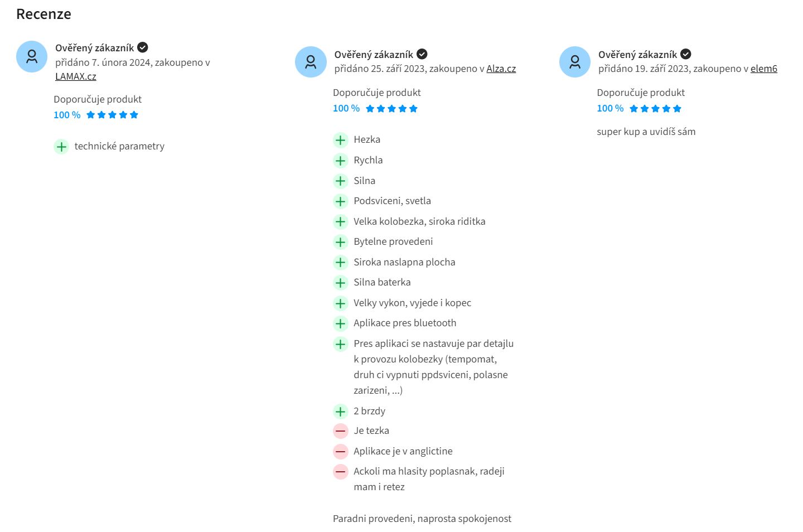Click plus icon beside 'Aplikace pres bluetooth'

(x=340, y=323)
